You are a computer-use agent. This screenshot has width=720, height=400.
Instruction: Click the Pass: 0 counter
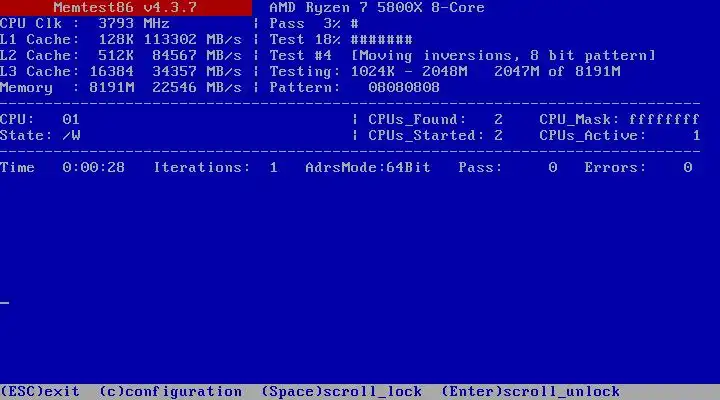tap(507, 168)
